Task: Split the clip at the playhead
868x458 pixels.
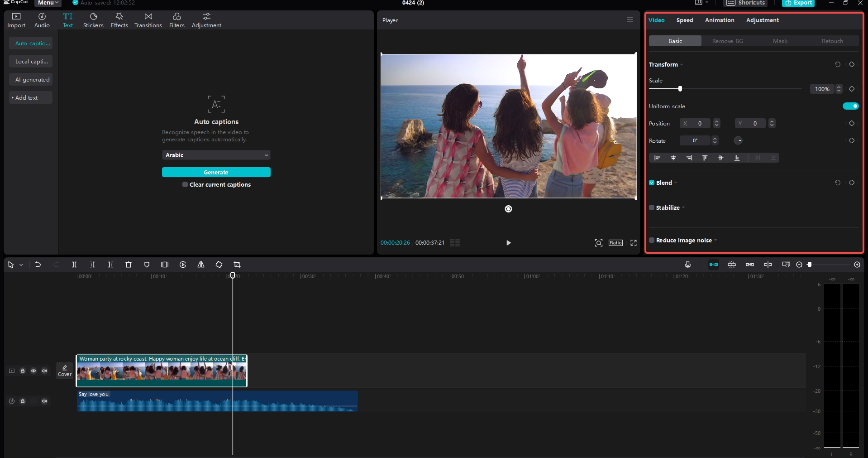Action: [74, 265]
